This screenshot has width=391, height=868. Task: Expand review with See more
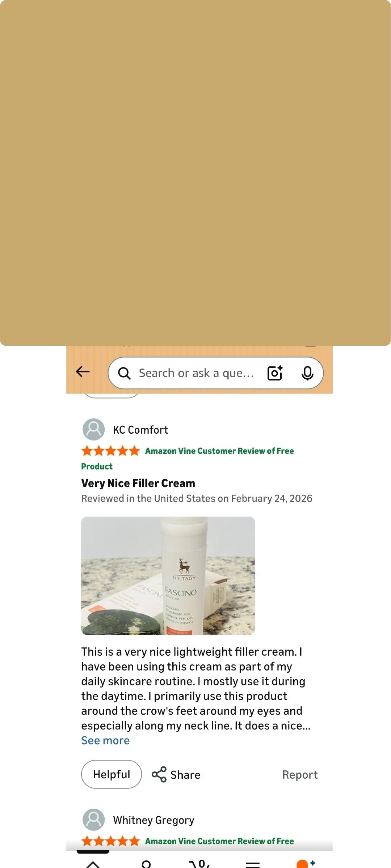tap(105, 740)
